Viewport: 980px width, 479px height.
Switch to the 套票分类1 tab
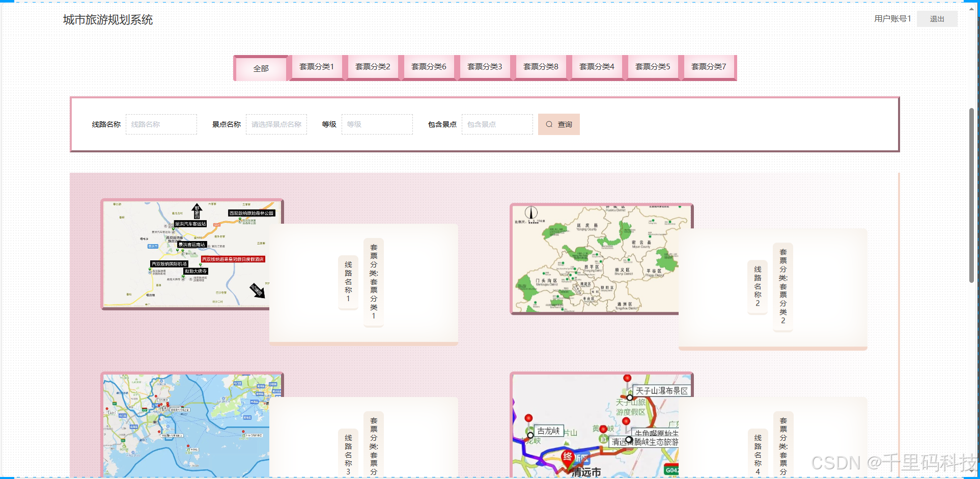pyautogui.click(x=317, y=67)
